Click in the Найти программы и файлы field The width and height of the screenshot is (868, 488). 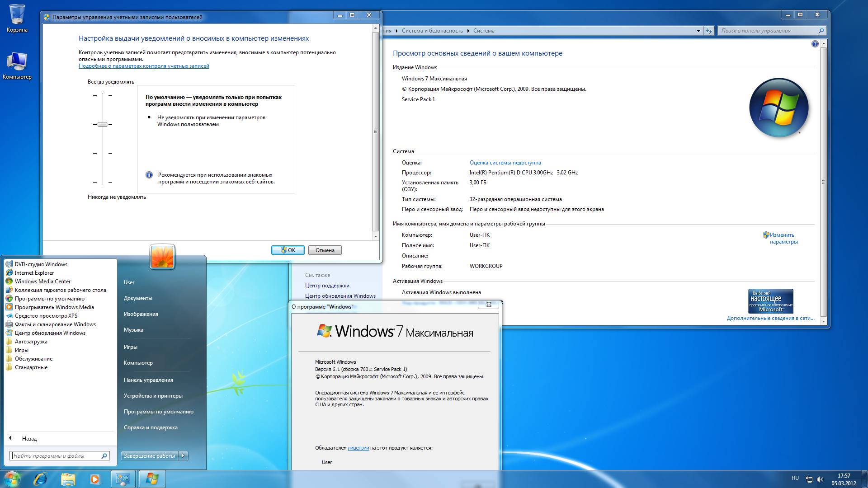56,456
